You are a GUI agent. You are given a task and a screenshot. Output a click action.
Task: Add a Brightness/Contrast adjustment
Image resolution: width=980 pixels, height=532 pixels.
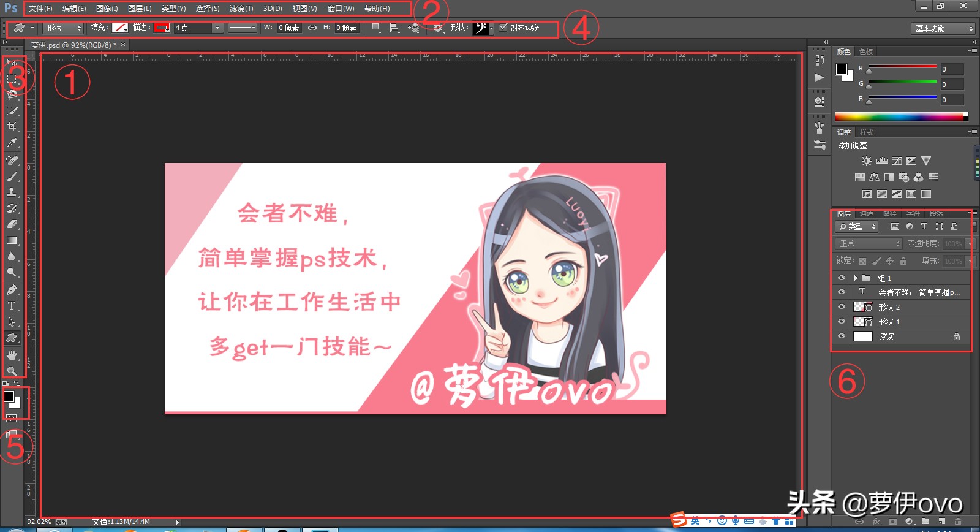867,161
